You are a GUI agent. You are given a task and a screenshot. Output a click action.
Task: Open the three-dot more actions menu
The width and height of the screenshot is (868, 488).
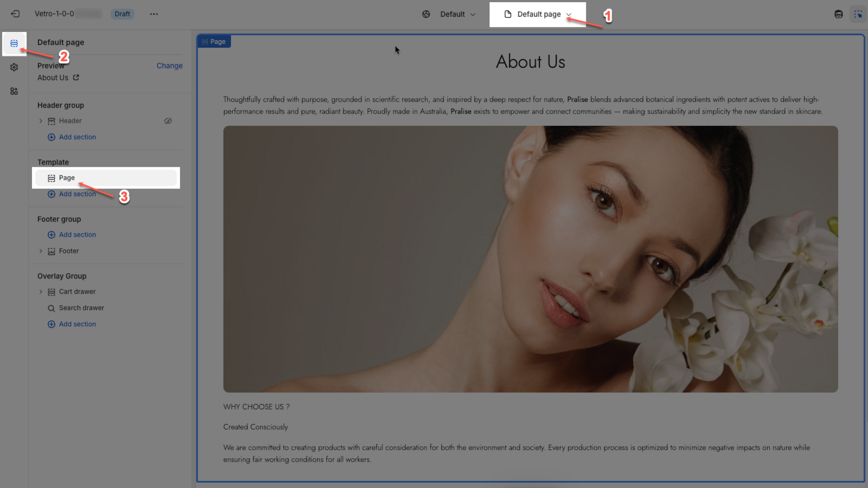tap(154, 14)
